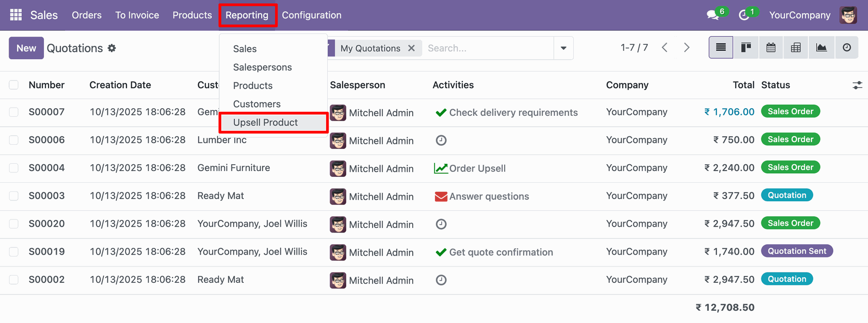
Task: Expand the search filter dropdown arrow
Action: click(x=563, y=48)
